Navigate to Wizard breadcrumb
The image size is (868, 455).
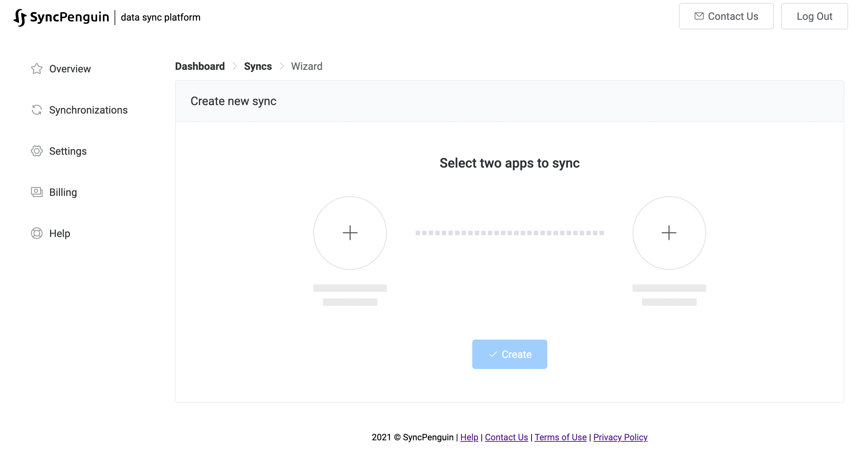point(306,66)
